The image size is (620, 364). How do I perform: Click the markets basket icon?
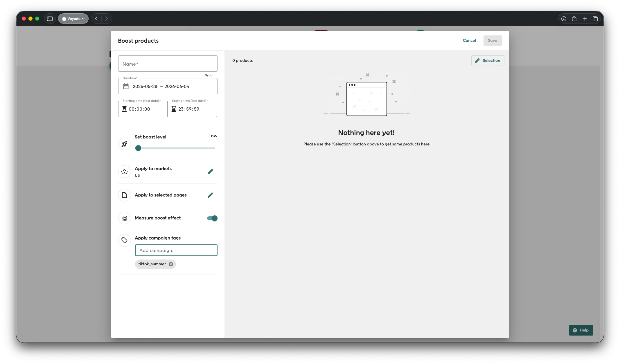[124, 172]
